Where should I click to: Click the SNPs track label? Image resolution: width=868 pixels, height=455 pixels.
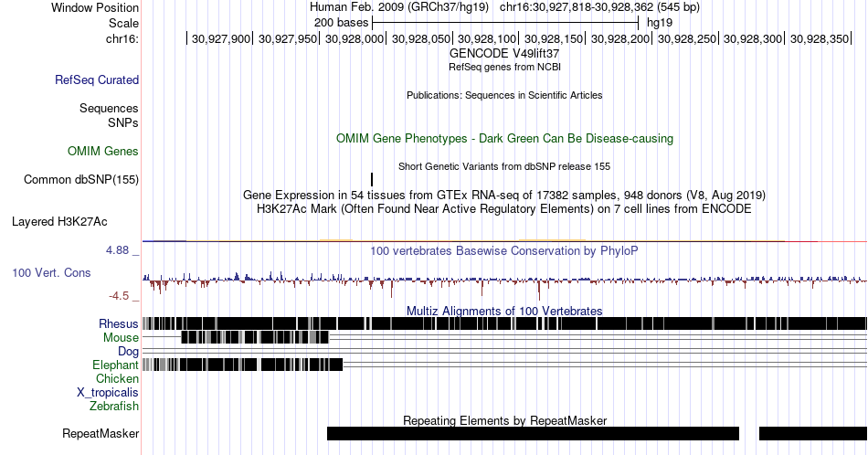pos(123,122)
